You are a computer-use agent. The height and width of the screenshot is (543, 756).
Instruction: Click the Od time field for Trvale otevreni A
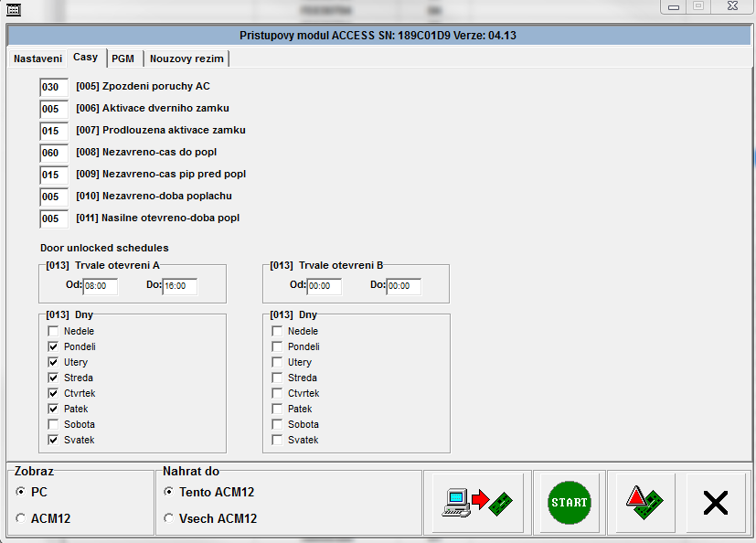tap(100, 287)
